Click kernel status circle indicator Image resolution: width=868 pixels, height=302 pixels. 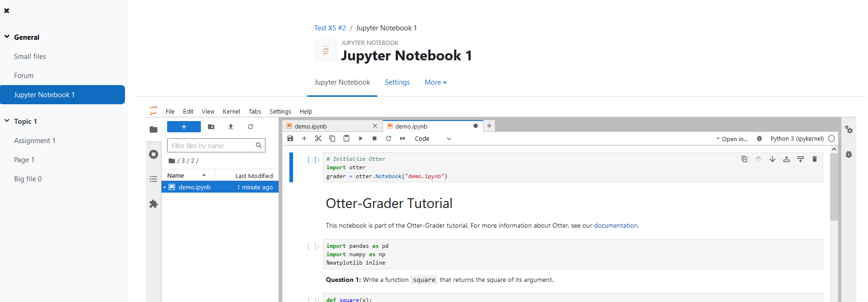[831, 138]
